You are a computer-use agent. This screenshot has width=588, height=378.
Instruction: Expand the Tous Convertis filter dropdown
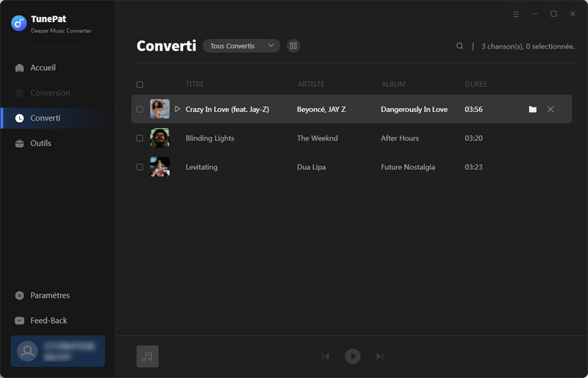tap(241, 46)
